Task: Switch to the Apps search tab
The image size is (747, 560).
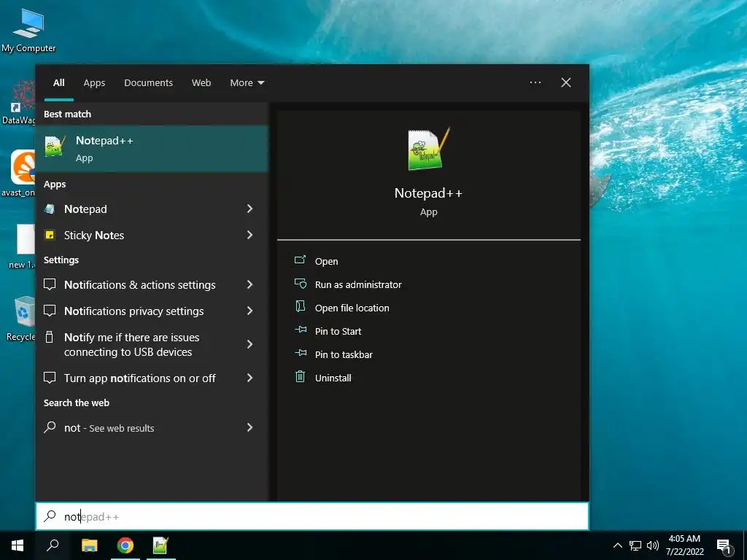Action: click(94, 83)
